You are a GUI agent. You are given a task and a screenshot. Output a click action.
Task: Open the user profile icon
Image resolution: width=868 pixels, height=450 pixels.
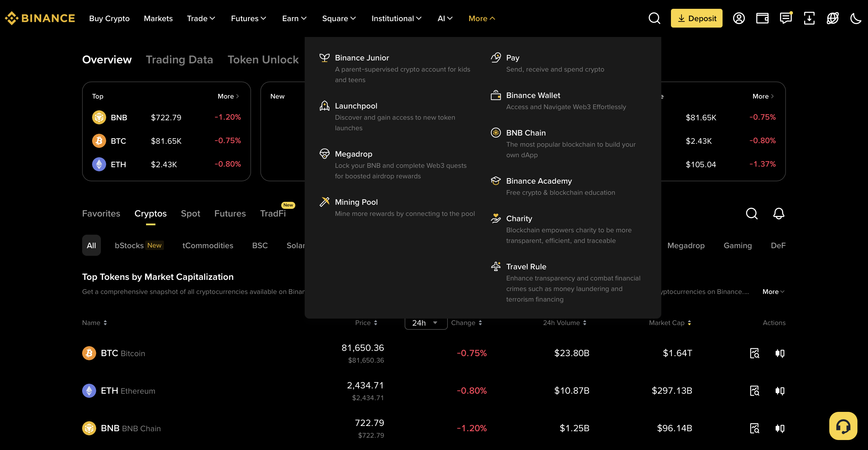coord(739,18)
